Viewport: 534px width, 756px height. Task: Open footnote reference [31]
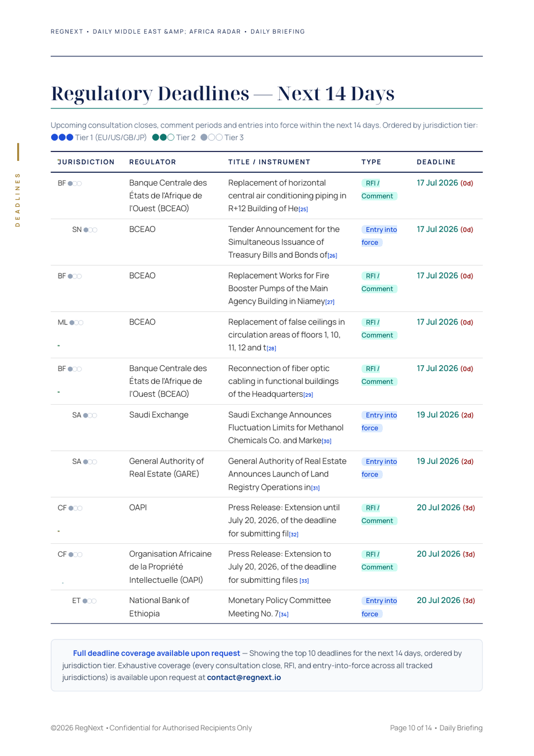(315, 488)
